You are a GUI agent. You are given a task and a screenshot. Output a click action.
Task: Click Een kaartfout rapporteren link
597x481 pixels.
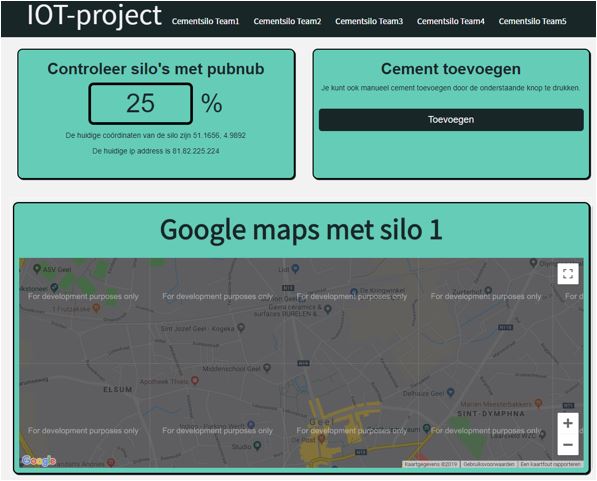click(x=551, y=464)
